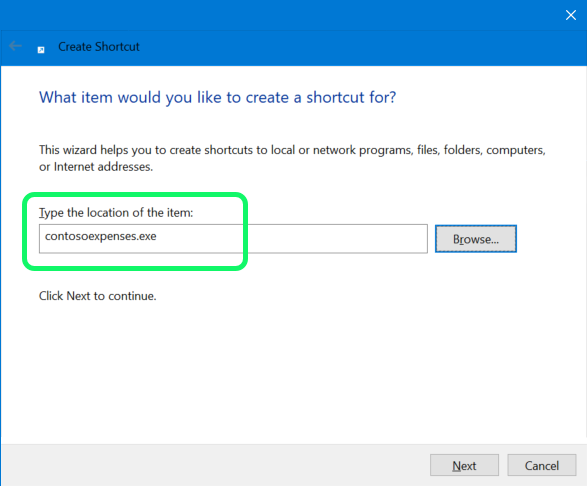Image resolution: width=587 pixels, height=486 pixels.
Task: Click the empty part of location box near Browse
Action: tap(337, 239)
